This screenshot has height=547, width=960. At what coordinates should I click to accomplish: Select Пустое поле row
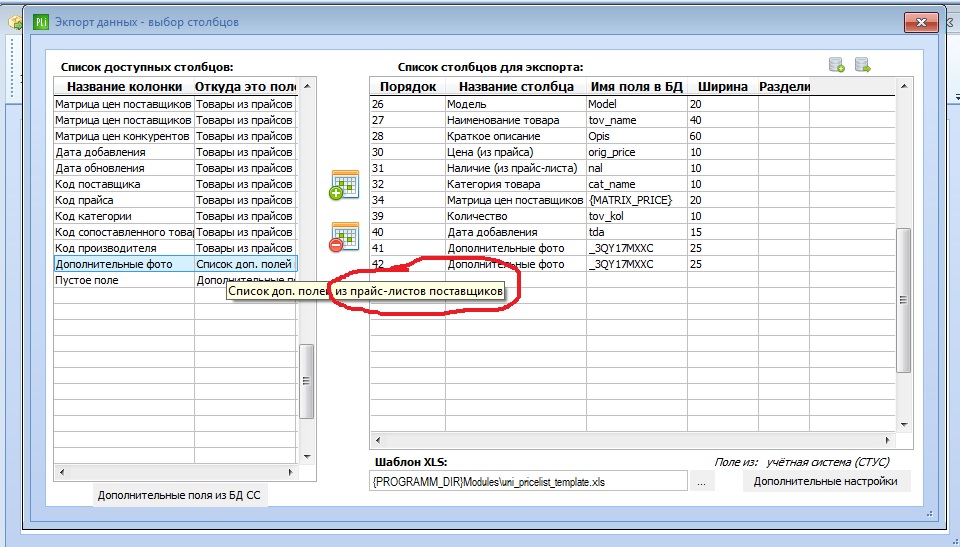tap(176, 280)
